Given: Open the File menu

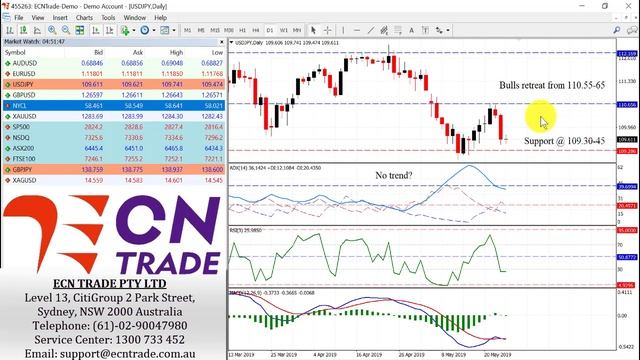Looking at the screenshot, I should (19, 18).
